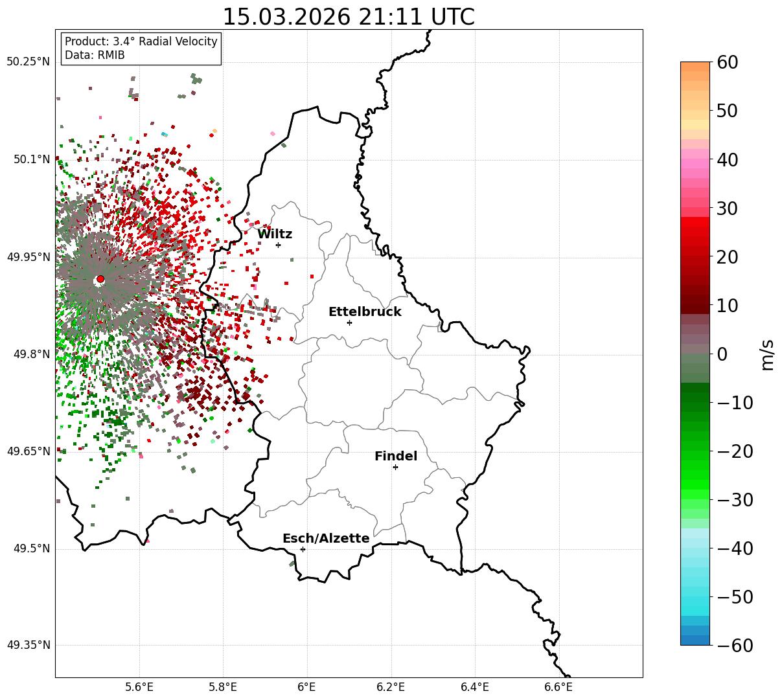This screenshot has height=700, width=782.
Task: Click the colorbar 20 tick label
Action: tap(726, 257)
